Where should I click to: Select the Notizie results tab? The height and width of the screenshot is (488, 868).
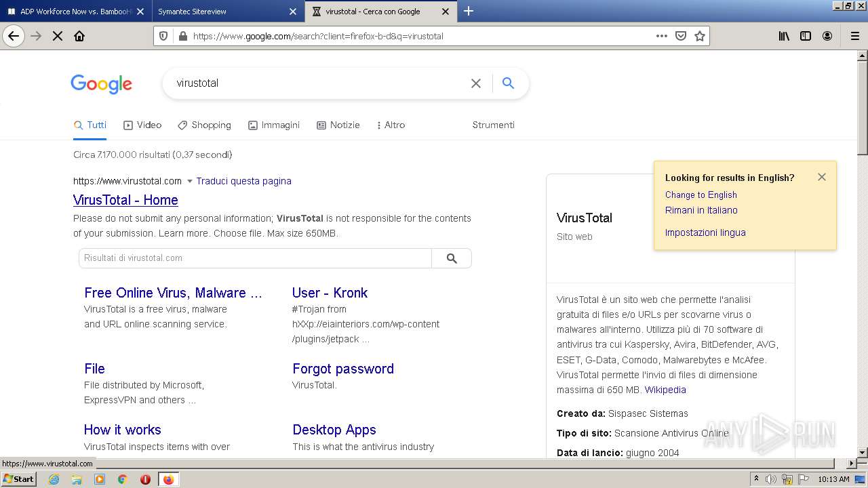338,125
